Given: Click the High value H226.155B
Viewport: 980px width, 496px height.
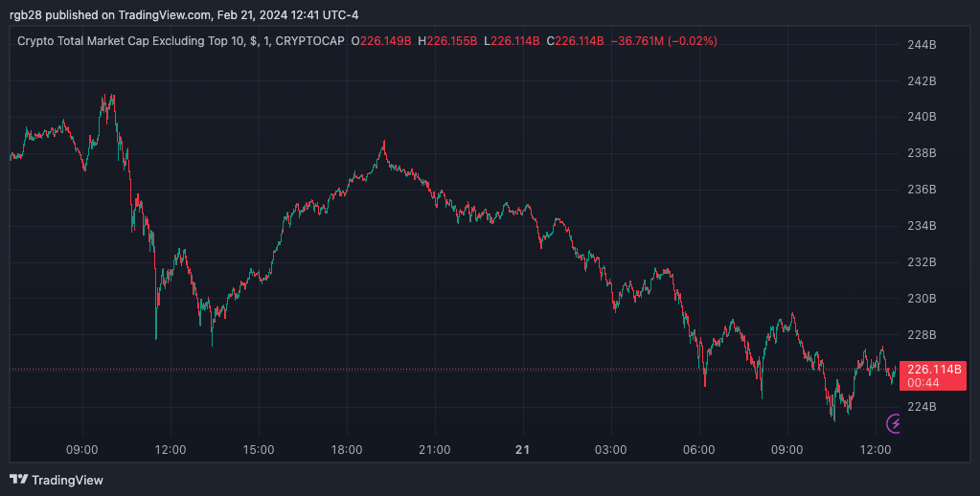Looking at the screenshot, I should (446, 41).
